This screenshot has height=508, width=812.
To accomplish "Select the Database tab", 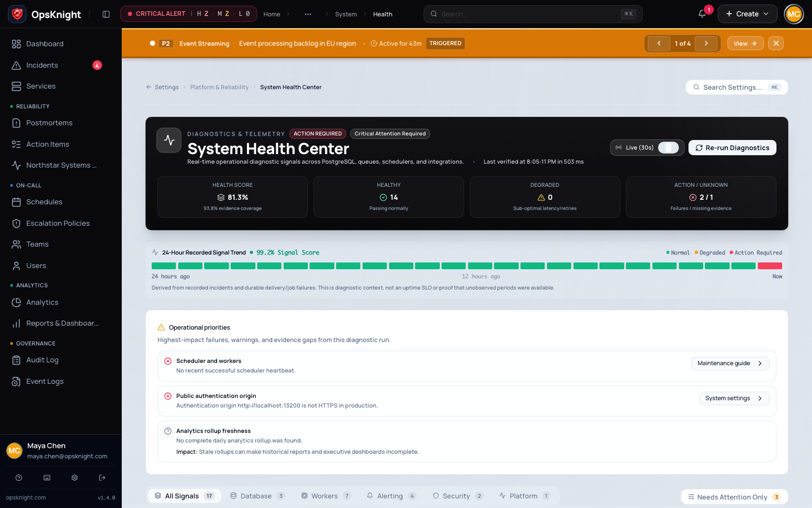I will 257,496.
